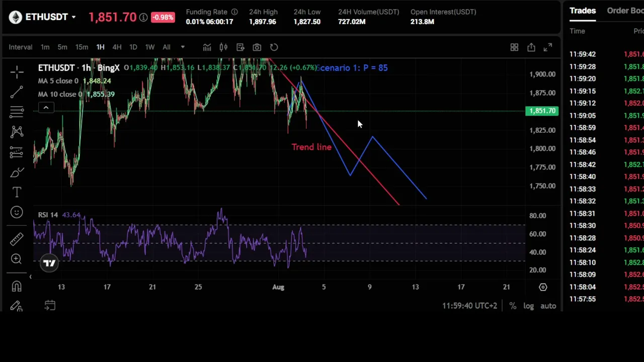Open the emoji icons tool
644x362 pixels.
click(17, 212)
